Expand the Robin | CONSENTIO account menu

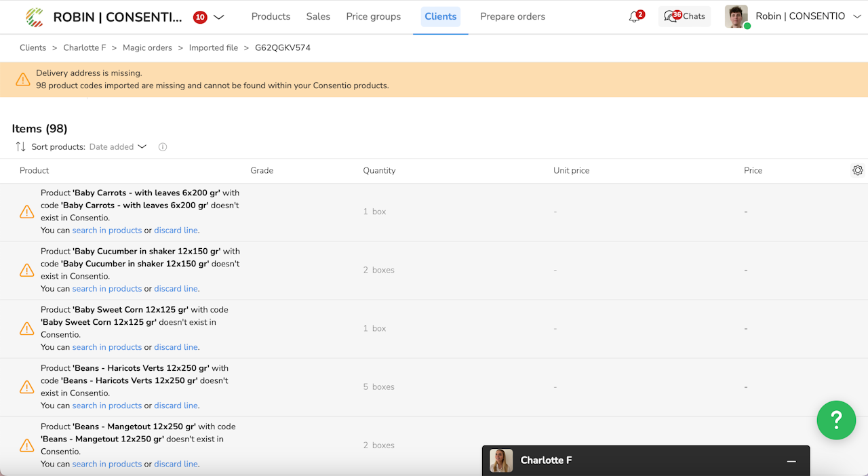tap(857, 16)
